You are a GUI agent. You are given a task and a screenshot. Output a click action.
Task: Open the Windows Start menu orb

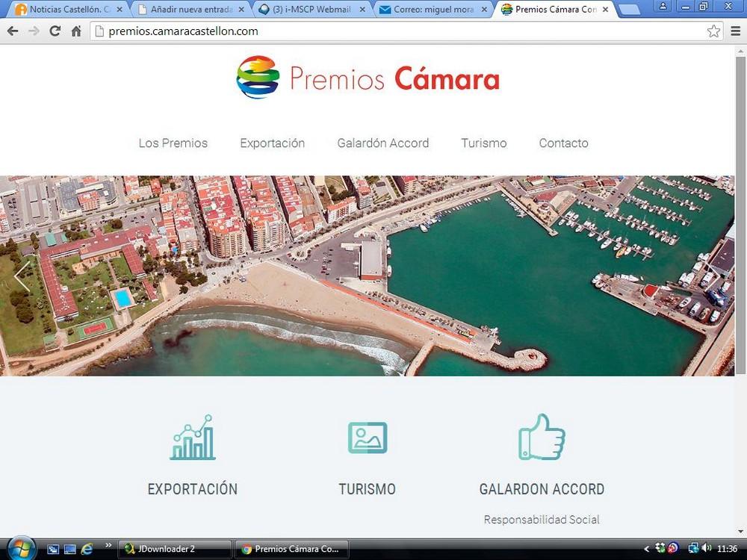tap(21, 549)
